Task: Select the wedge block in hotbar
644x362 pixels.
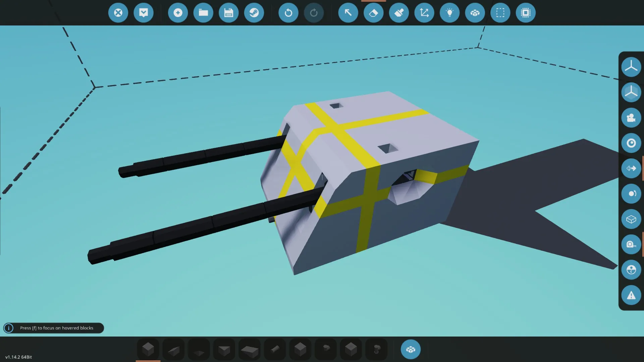Action: tap(173, 350)
